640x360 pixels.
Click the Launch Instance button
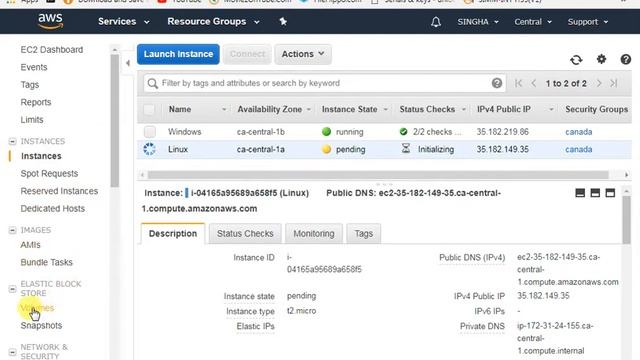point(178,54)
